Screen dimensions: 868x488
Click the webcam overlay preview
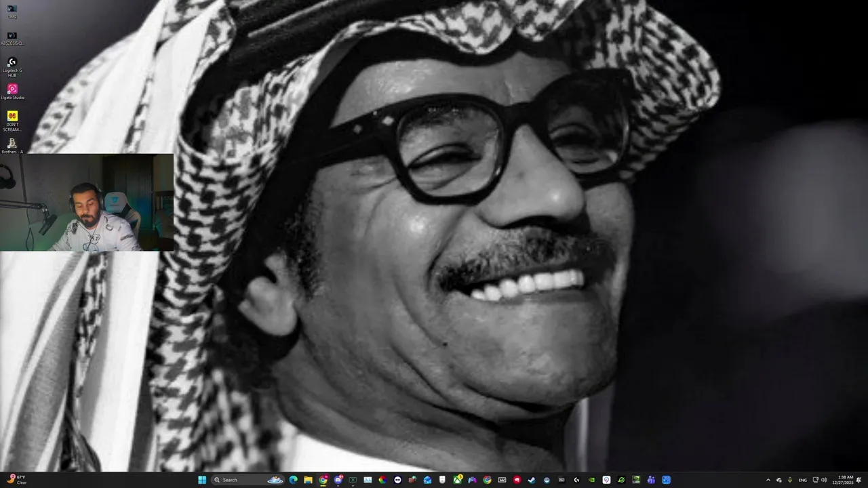click(87, 203)
